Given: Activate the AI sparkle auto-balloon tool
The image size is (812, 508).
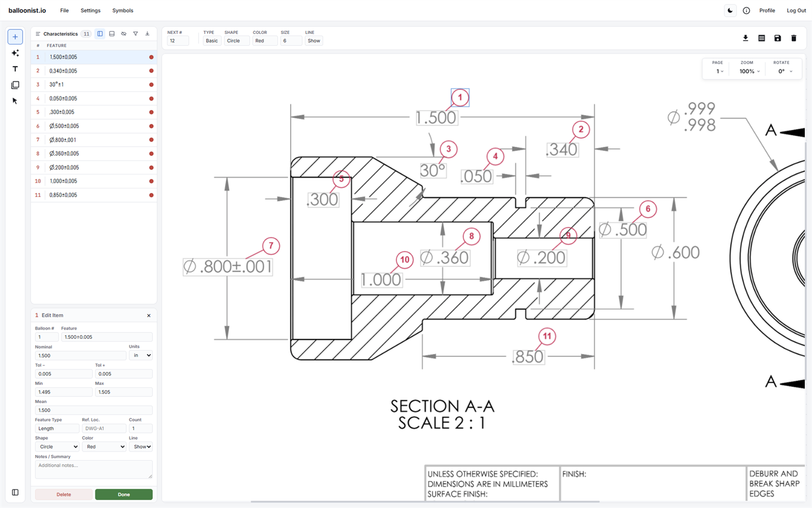Looking at the screenshot, I should click(x=15, y=53).
